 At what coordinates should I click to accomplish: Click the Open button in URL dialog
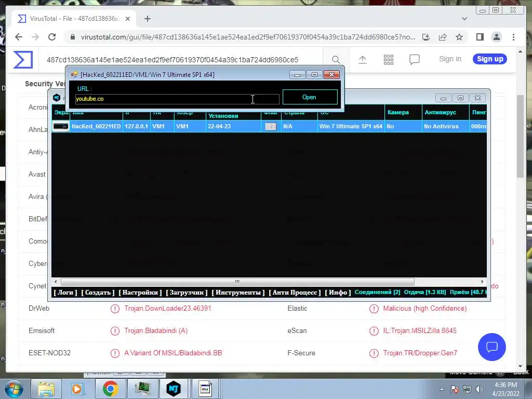click(310, 97)
